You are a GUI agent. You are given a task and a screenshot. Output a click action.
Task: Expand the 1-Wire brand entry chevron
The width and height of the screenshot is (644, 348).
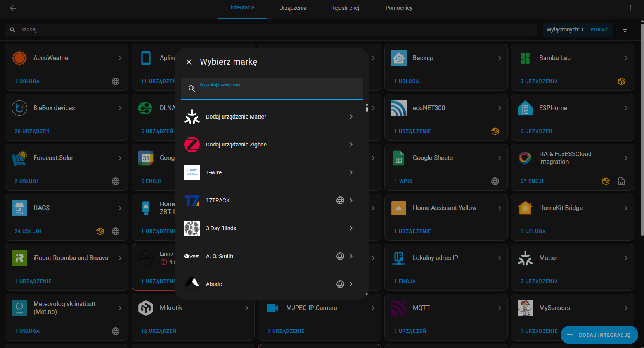click(x=351, y=172)
